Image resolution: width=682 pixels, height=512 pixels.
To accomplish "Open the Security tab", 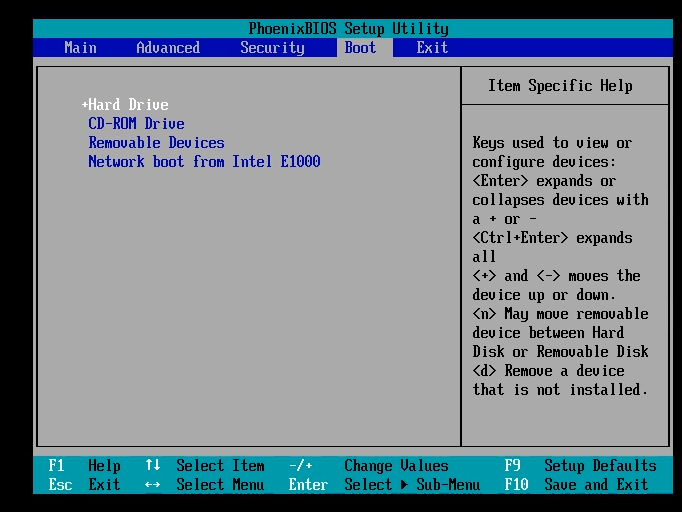I will (x=272, y=47).
